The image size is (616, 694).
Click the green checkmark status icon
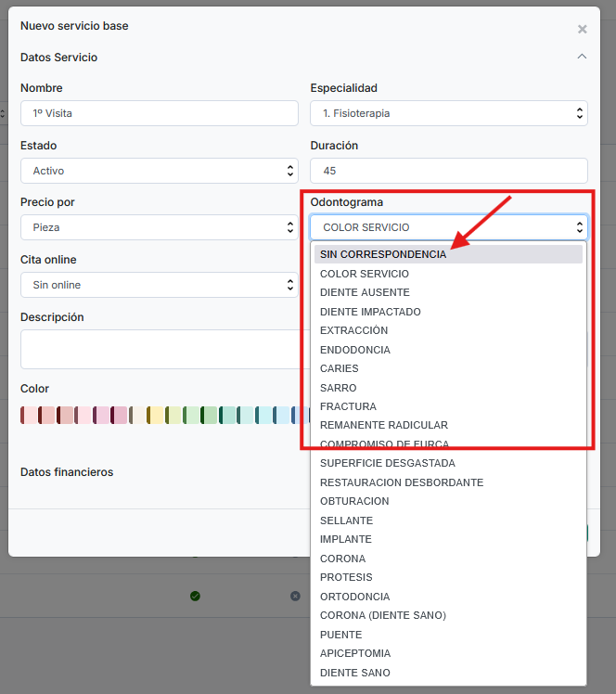[x=195, y=596]
